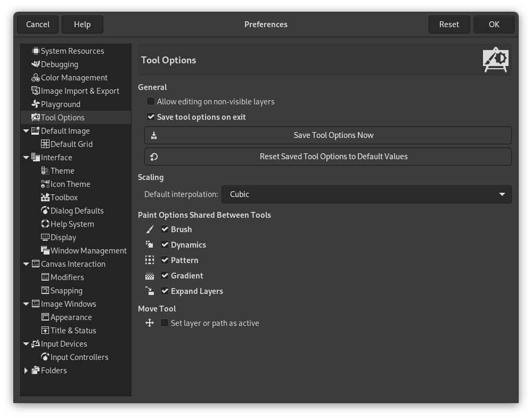The image size is (532, 418).
Task: Click the Move tool crosshair icon
Action: [x=150, y=323]
